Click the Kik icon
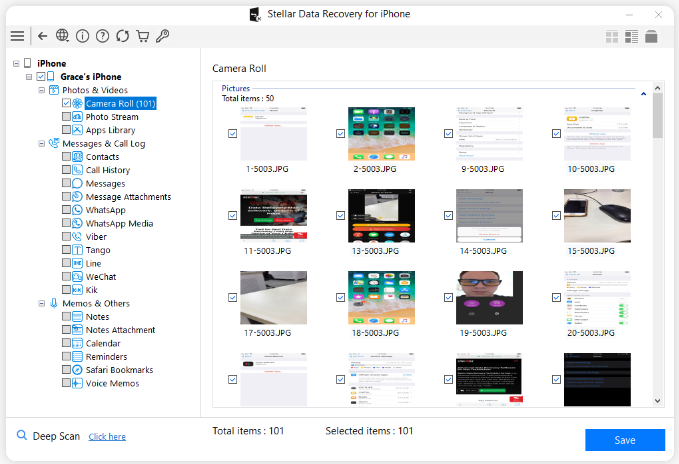 click(x=78, y=290)
